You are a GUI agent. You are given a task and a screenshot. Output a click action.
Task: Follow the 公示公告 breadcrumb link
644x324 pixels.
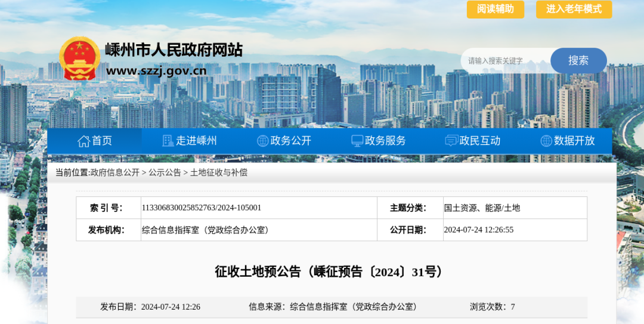(165, 172)
